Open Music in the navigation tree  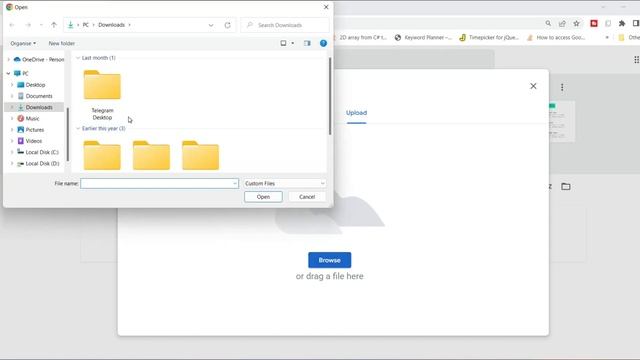coord(28,119)
